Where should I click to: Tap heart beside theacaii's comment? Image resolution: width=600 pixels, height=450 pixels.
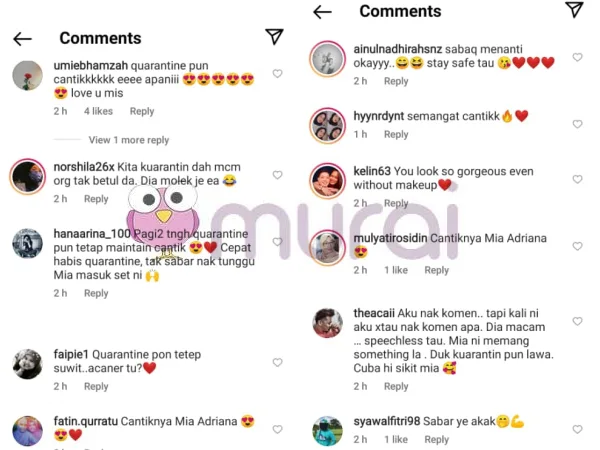pos(577,321)
